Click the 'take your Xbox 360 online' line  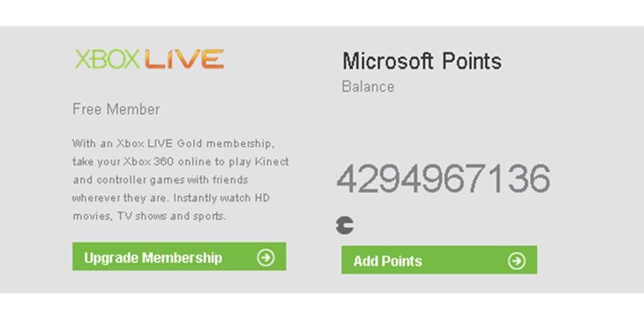click(x=181, y=162)
